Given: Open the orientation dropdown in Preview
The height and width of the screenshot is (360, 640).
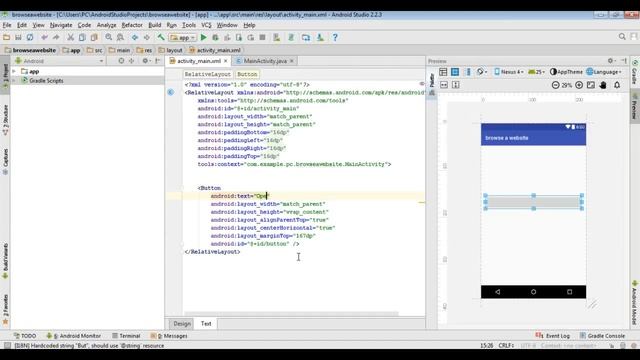Looking at the screenshot, I should pyautogui.click(x=482, y=72).
